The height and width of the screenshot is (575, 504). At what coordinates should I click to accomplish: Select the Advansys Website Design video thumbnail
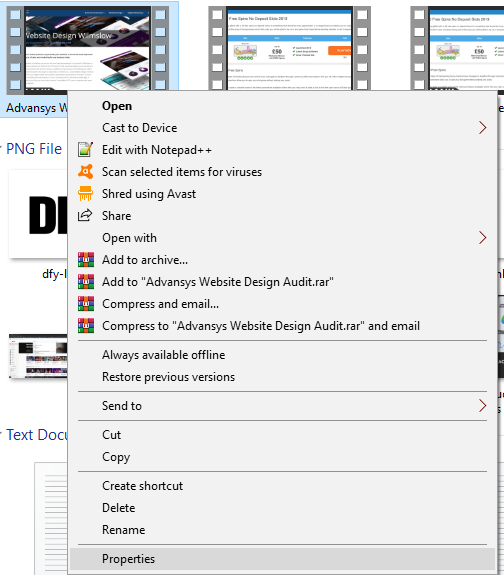[x=88, y=48]
